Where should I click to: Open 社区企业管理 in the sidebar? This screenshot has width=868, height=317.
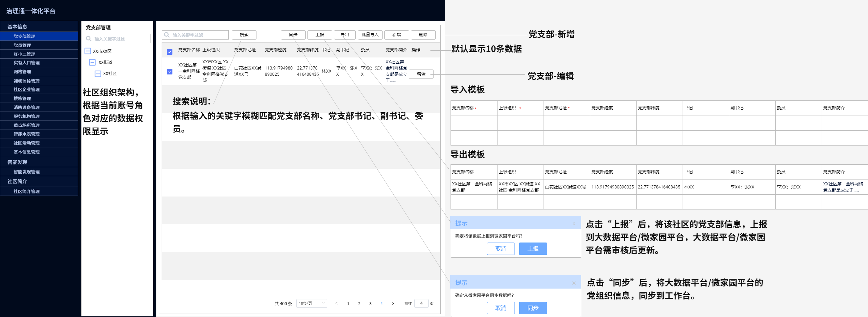[x=39, y=90]
